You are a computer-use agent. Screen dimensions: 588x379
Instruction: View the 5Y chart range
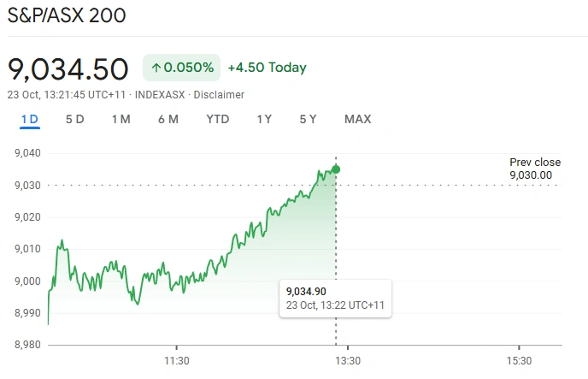(x=309, y=119)
